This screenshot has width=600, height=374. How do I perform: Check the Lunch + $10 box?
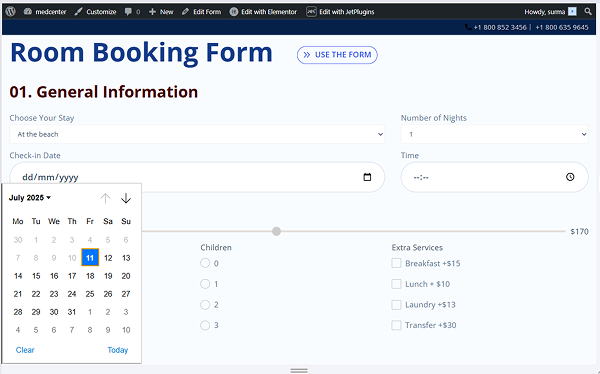[x=396, y=284]
